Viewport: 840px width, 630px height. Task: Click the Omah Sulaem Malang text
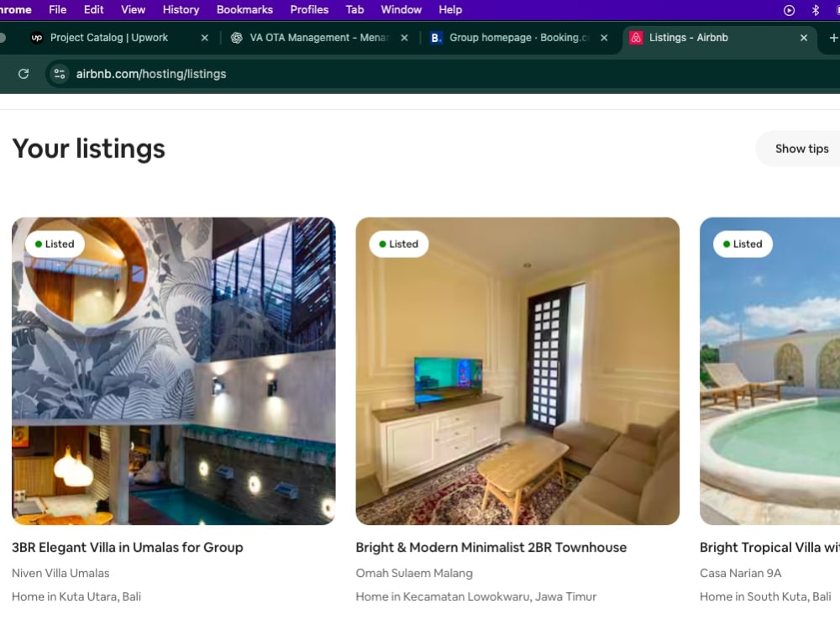414,573
